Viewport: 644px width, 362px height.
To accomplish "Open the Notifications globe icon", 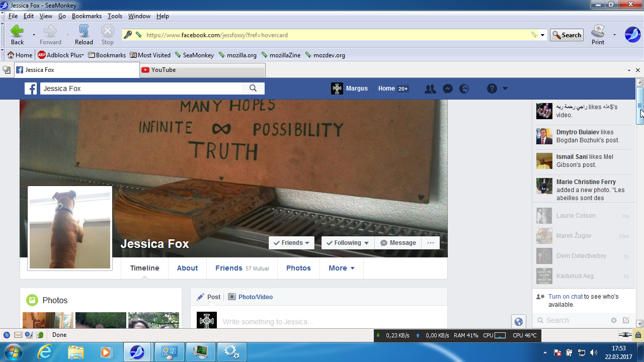I will pos(464,89).
